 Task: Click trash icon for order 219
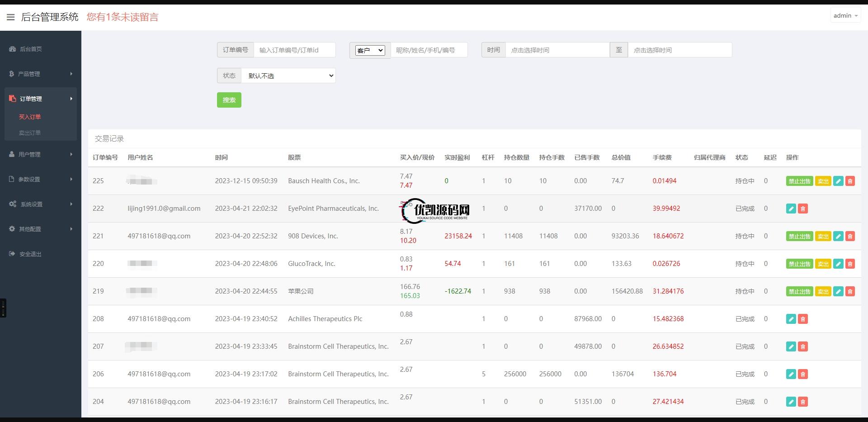(850, 291)
